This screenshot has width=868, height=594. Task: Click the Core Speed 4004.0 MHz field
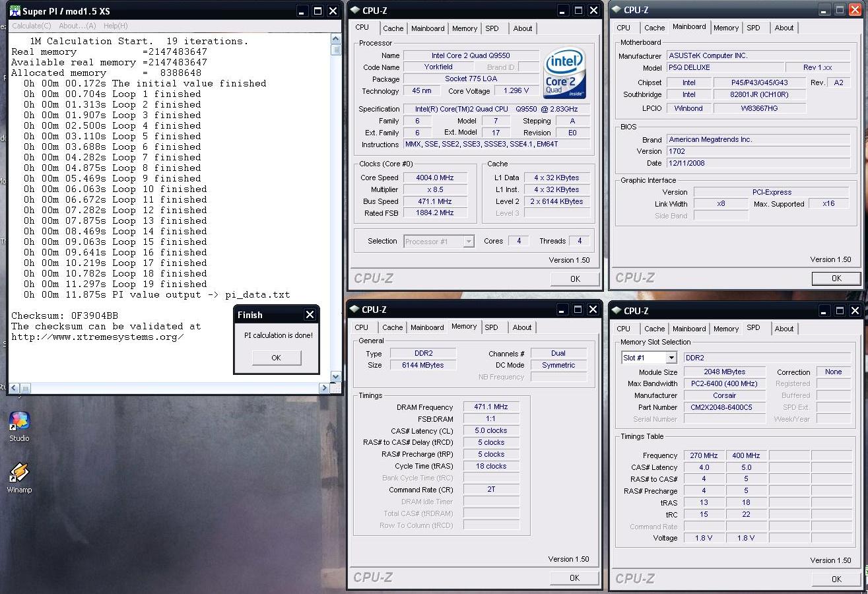[435, 178]
